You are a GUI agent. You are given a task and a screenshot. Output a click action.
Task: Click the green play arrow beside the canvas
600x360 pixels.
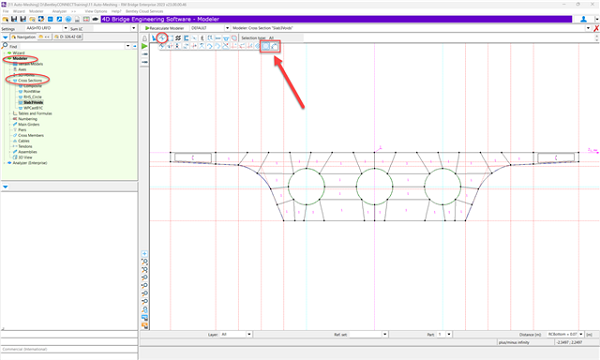click(144, 46)
